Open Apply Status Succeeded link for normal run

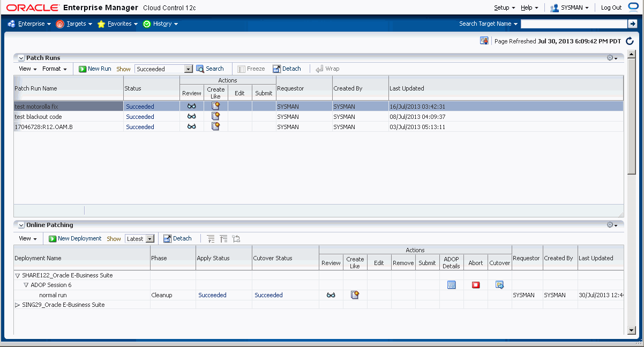coord(212,295)
